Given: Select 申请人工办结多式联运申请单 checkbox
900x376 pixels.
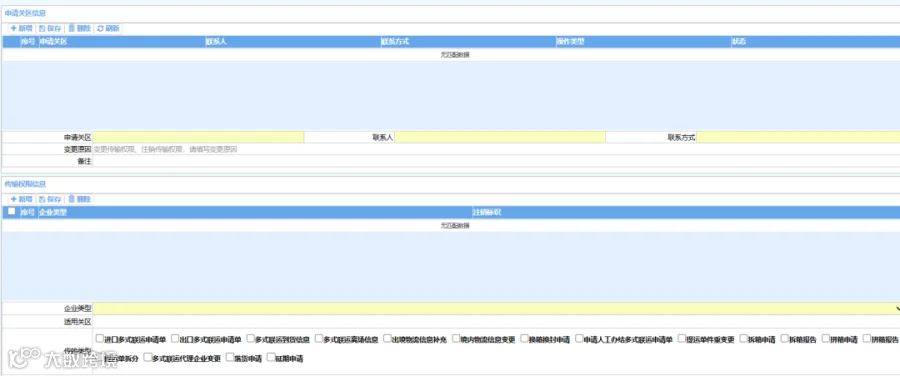Looking at the screenshot, I should (579, 339).
